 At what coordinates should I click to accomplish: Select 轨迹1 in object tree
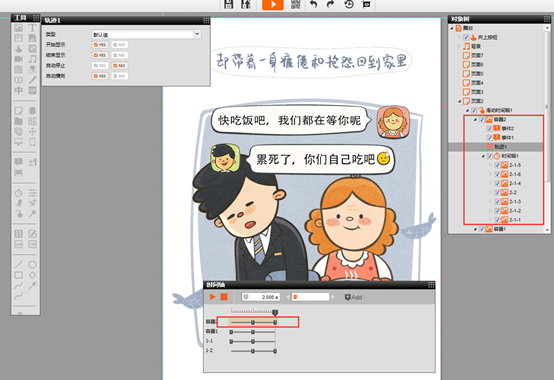point(500,147)
